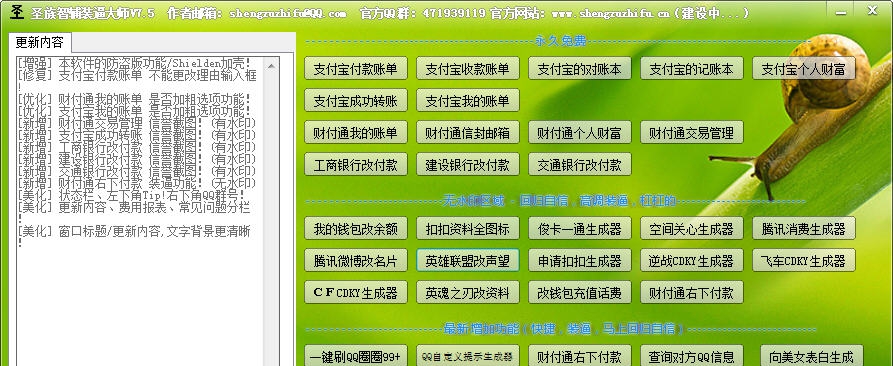The width and height of the screenshot is (893, 366).
Task: Open 支付宝的记账本 tool
Action: 691,69
